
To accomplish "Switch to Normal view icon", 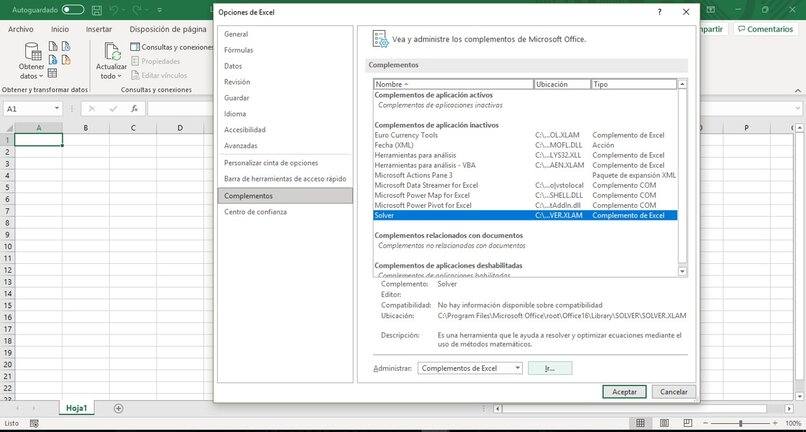I will [640, 423].
